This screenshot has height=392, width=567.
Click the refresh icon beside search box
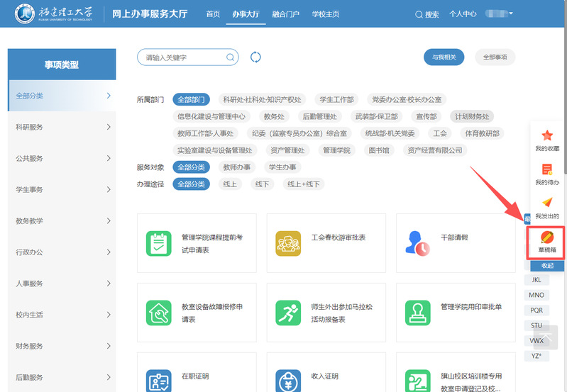click(x=256, y=57)
